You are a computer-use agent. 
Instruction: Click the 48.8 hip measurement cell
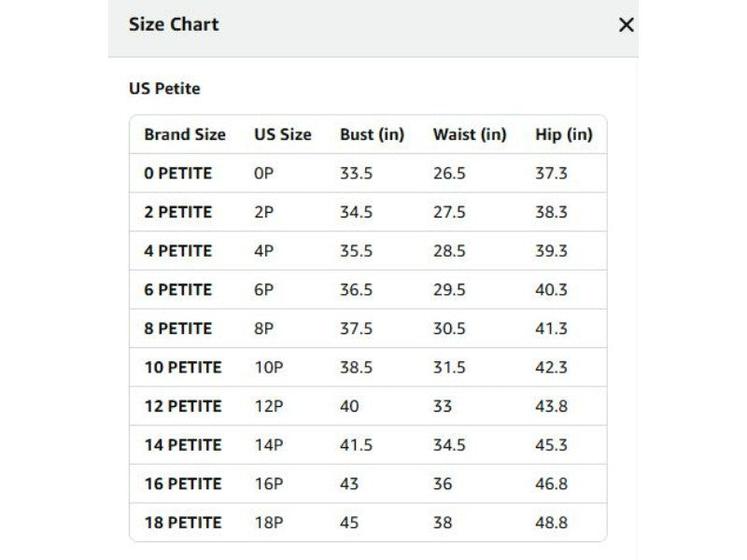pos(551,523)
